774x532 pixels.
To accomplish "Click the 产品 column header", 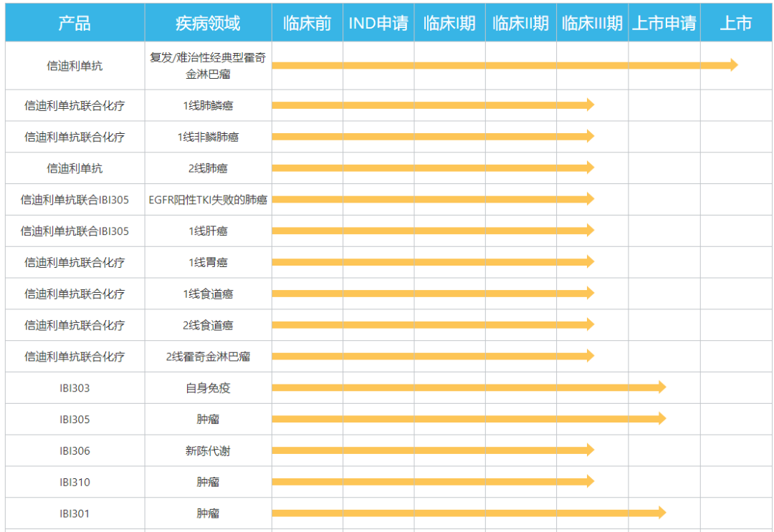I will tap(75, 23).
